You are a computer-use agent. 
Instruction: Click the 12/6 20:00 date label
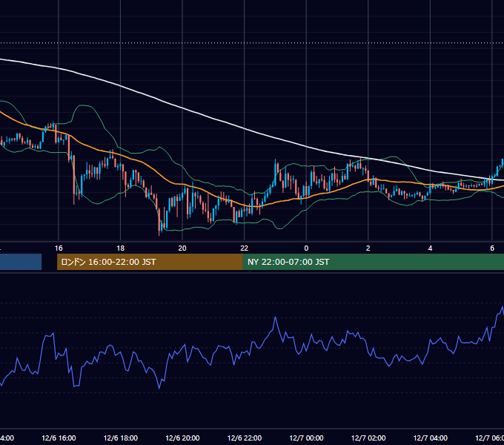pyautogui.click(x=182, y=438)
